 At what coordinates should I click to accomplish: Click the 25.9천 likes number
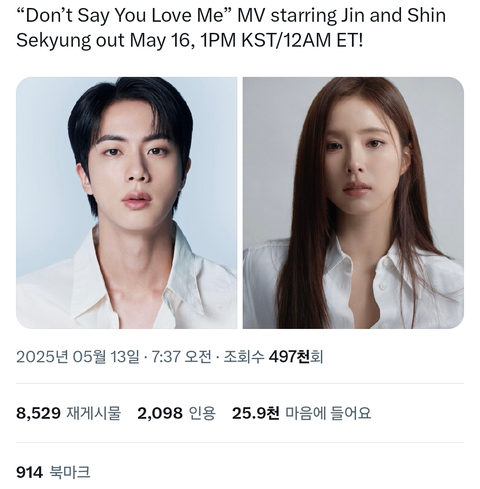[256, 413]
